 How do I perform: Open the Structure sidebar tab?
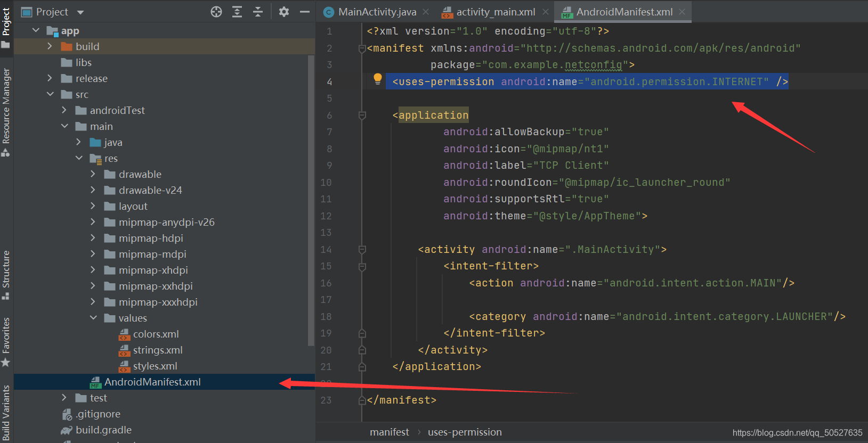pyautogui.click(x=6, y=274)
